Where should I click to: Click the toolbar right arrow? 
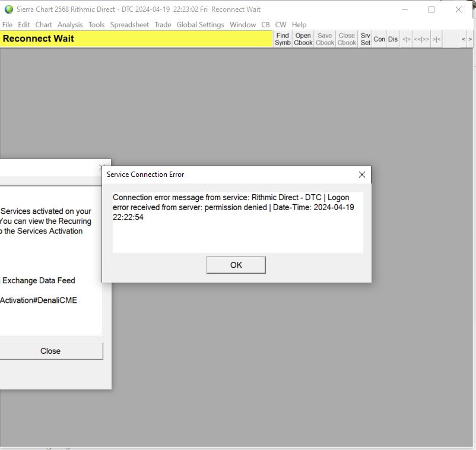tap(470, 39)
